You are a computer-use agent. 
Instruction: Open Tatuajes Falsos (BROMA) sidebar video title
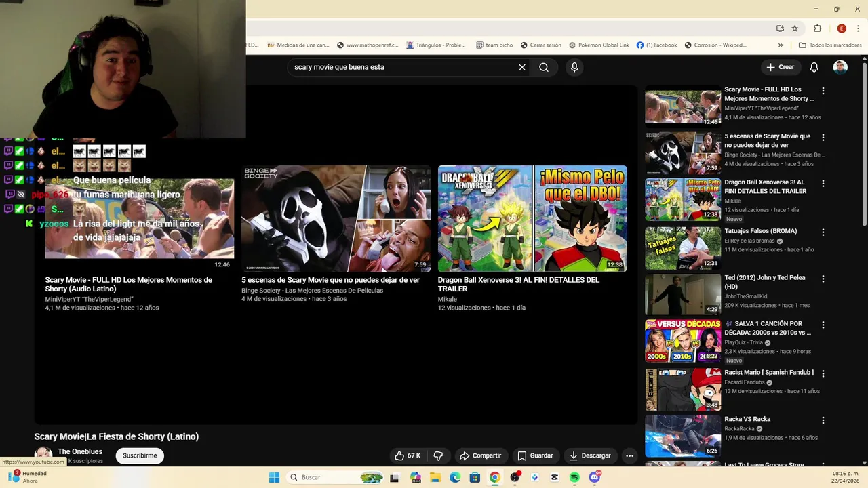coord(760,231)
